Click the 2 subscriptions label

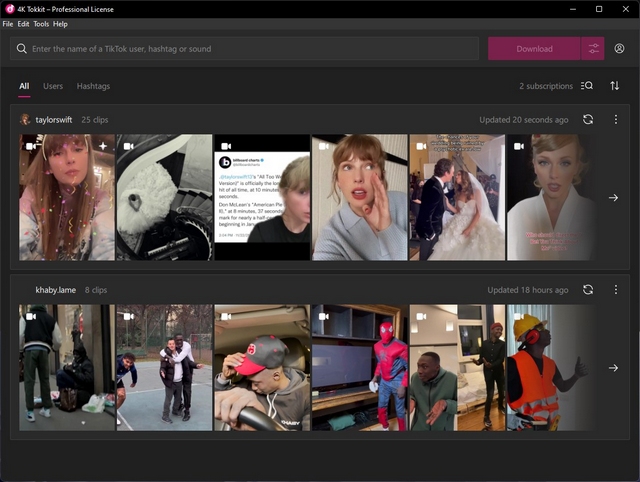[546, 86]
